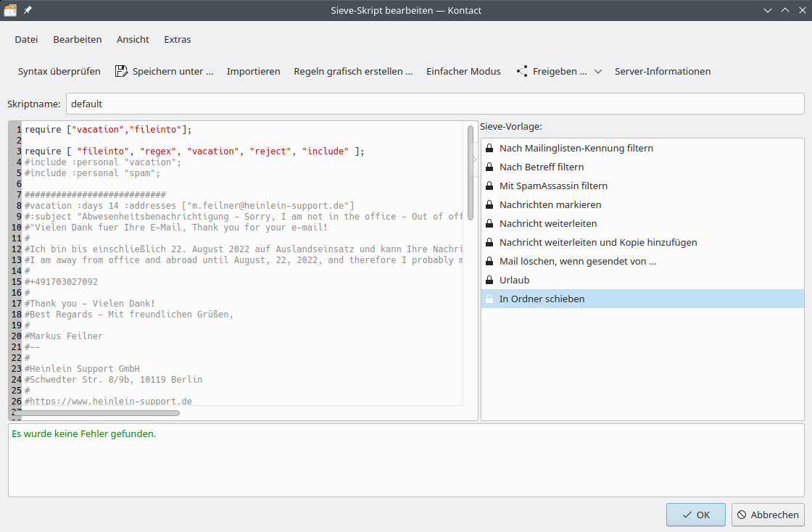Click Syntax überprüfen in the toolbar
This screenshot has height=532, width=812.
click(59, 71)
